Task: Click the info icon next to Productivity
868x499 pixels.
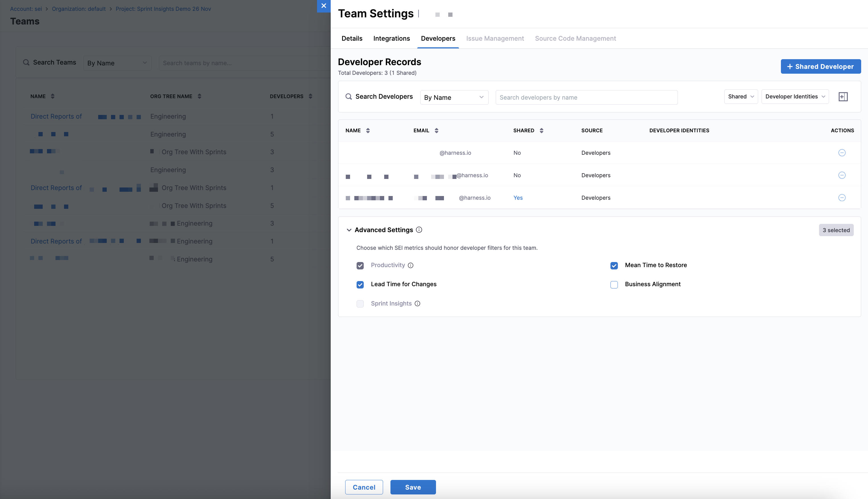Action: pyautogui.click(x=411, y=265)
